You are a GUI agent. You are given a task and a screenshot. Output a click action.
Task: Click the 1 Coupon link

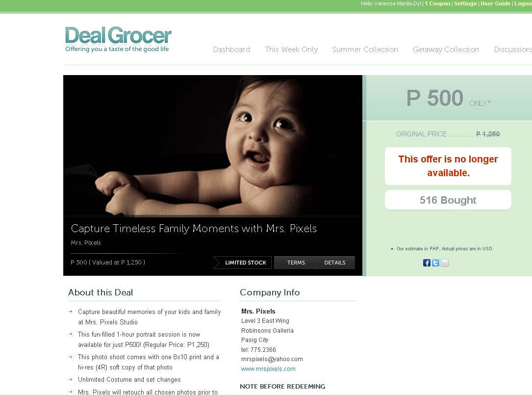[437, 4]
